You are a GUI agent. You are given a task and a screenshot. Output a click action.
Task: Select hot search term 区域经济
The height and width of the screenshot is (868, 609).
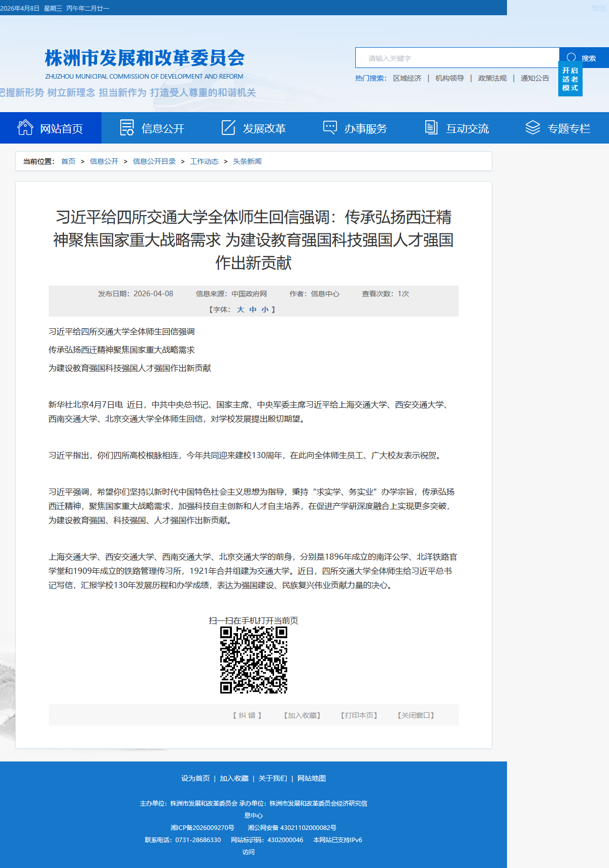point(407,78)
